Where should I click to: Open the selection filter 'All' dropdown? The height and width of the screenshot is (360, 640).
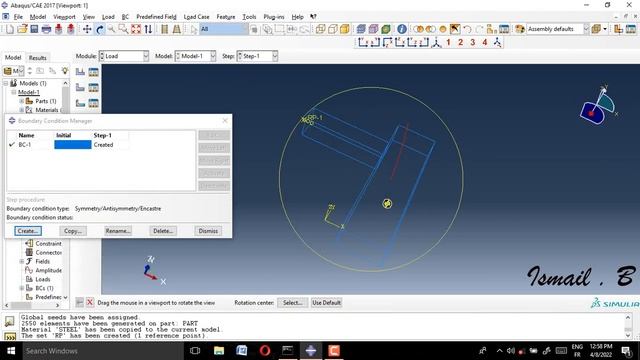pos(224,29)
